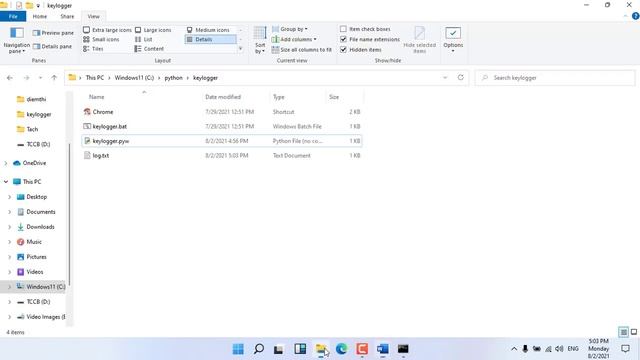Click Size all columns to fit
640x360 pixels.
[302, 49]
